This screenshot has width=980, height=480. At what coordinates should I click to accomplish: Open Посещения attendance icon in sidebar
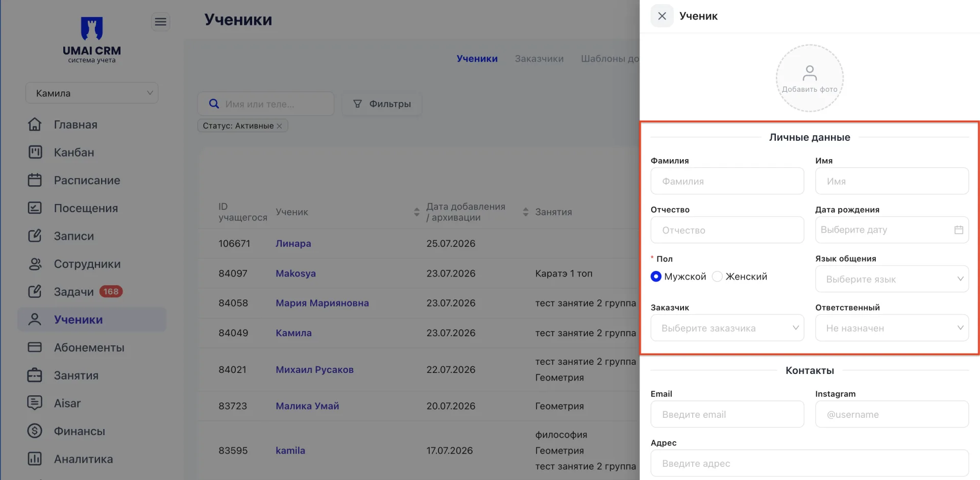pyautogui.click(x=35, y=208)
